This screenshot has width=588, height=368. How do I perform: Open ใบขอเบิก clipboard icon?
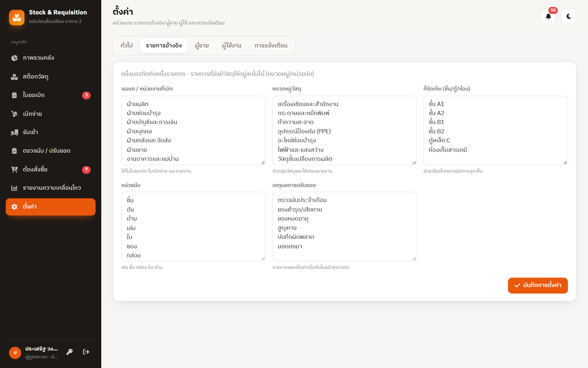click(14, 95)
